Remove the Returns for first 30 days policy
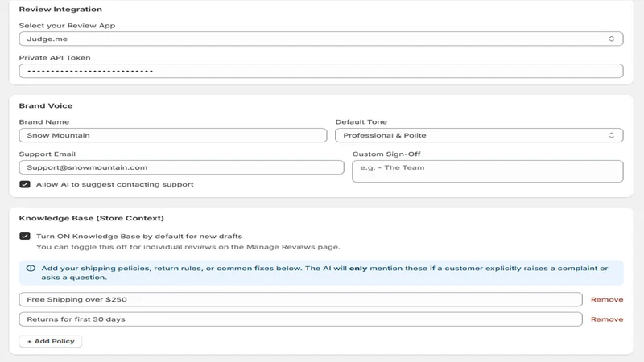The height and width of the screenshot is (362, 644). pos(607,319)
